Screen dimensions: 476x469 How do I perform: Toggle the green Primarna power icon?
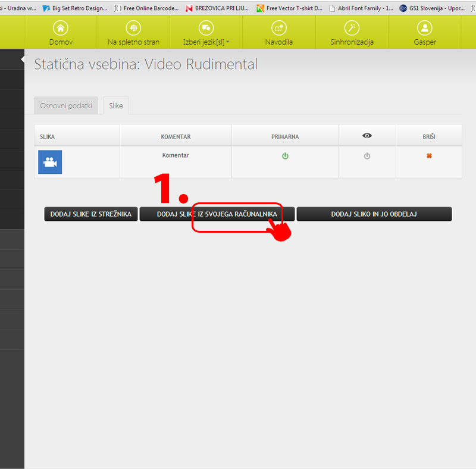pyautogui.click(x=285, y=156)
